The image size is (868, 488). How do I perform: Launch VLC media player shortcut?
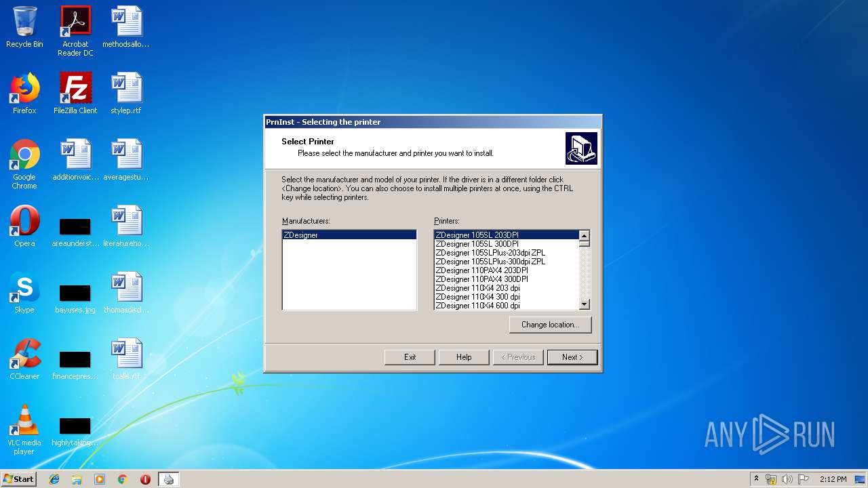pyautogui.click(x=24, y=430)
